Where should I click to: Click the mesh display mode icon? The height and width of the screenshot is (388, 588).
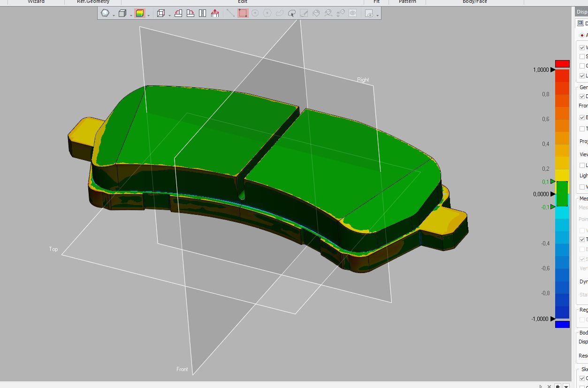click(105, 14)
